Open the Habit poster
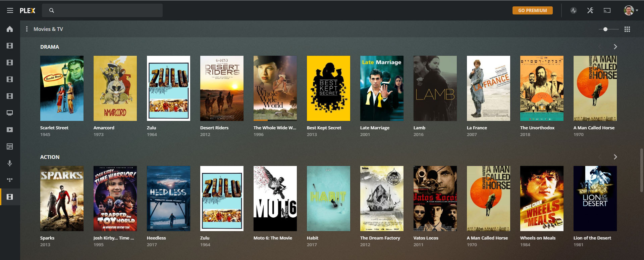Viewport: 644px width, 260px height. (x=328, y=199)
